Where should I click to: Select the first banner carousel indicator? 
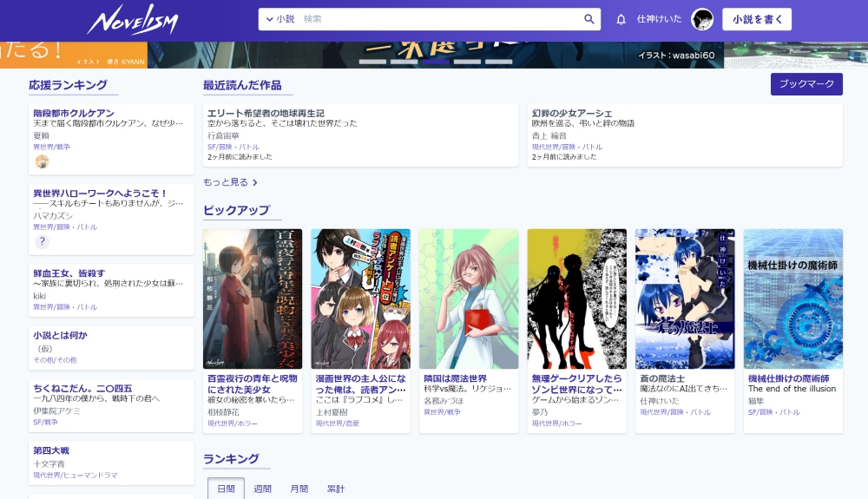(x=372, y=62)
